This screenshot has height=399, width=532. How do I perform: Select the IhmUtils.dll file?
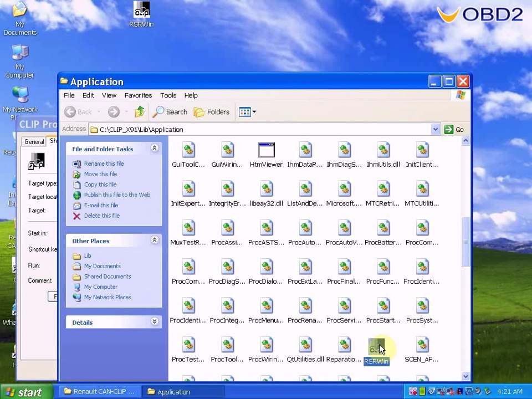point(383,155)
